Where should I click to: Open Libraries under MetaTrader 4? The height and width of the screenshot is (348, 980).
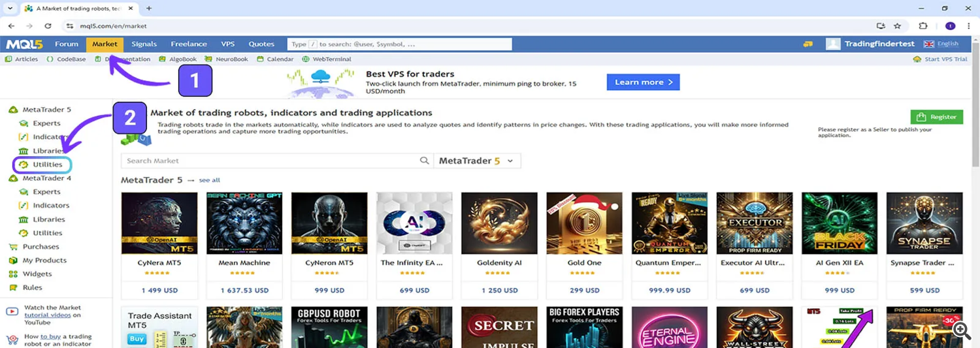tap(49, 219)
